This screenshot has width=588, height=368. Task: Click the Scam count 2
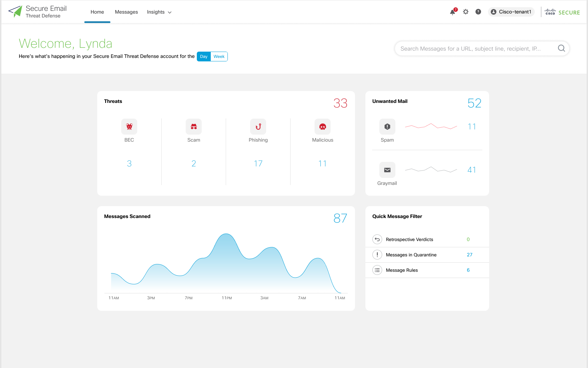pos(194,164)
